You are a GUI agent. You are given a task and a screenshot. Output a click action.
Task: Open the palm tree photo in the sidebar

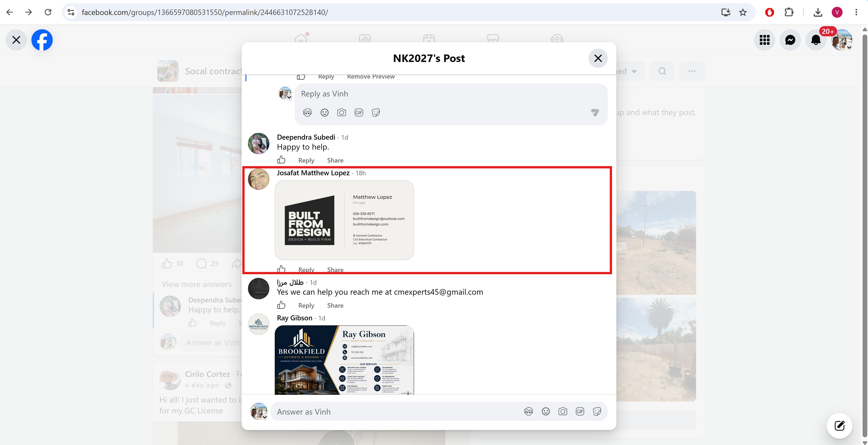coord(656,349)
